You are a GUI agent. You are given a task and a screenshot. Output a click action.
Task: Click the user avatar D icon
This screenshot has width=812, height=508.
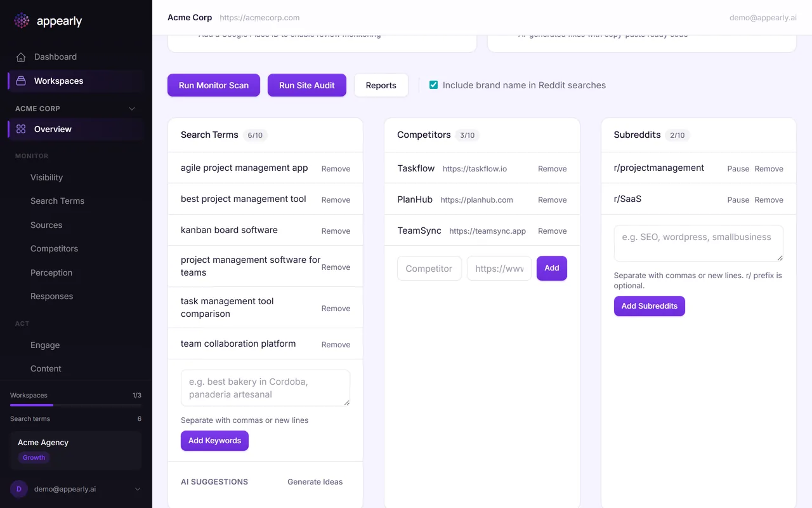coord(19,489)
